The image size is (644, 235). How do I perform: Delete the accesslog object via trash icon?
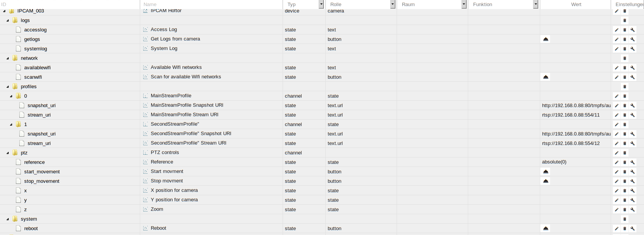625,30
